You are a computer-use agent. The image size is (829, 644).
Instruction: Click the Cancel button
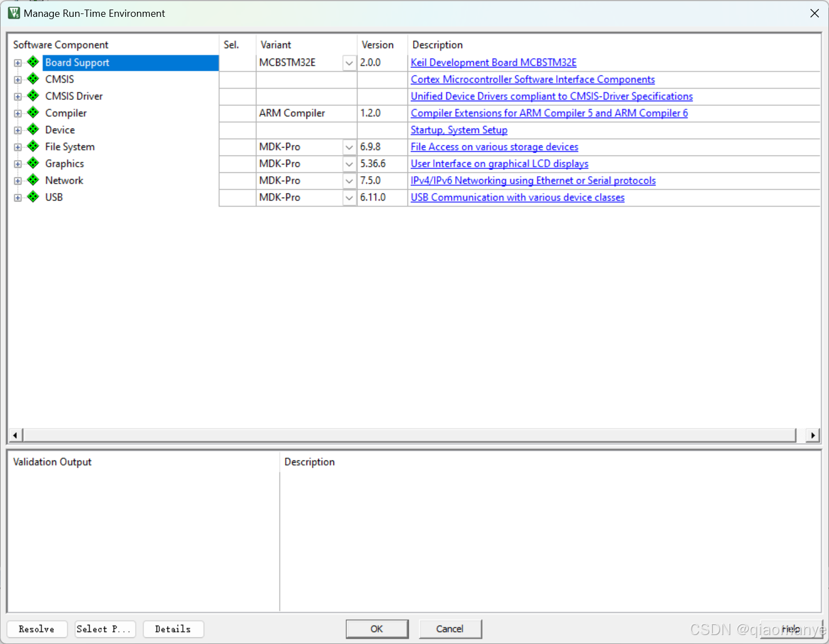coord(450,629)
